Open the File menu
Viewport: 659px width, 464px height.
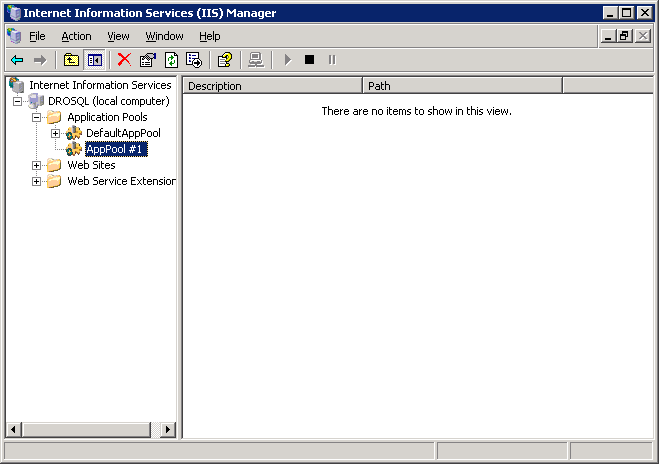point(37,37)
